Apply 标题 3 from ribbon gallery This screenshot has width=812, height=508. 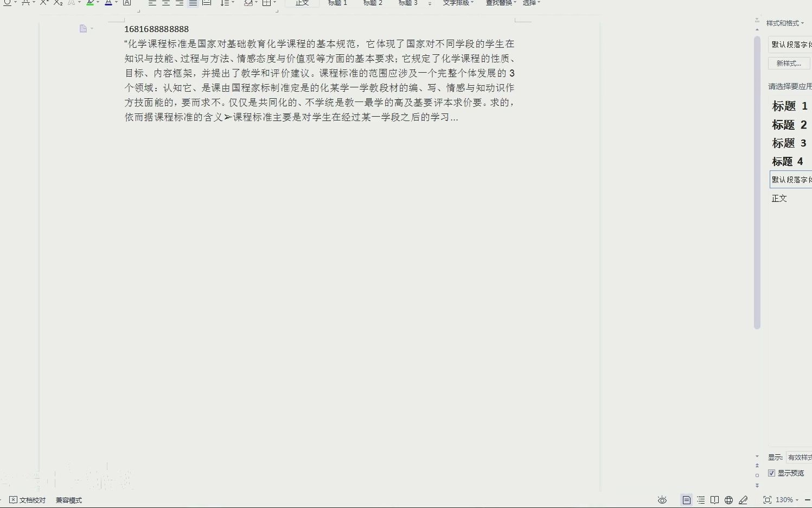click(x=408, y=3)
